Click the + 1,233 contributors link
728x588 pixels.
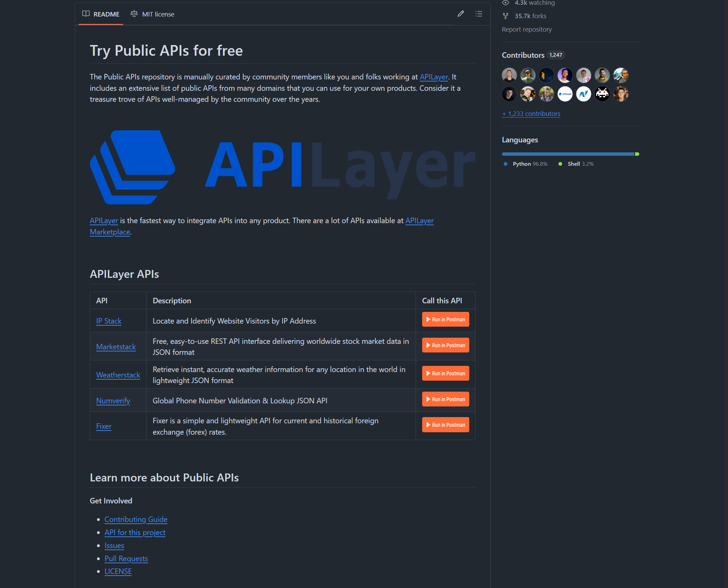531,113
